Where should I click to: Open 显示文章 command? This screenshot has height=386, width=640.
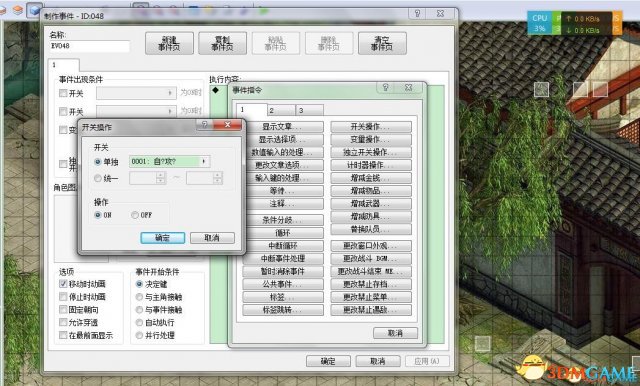[283, 127]
